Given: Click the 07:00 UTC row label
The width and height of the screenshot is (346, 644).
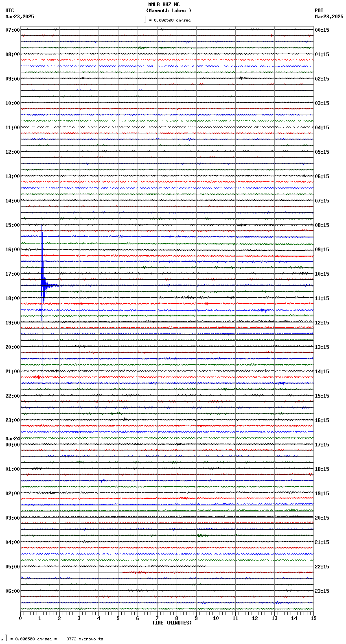Looking at the screenshot, I should coord(13,30).
